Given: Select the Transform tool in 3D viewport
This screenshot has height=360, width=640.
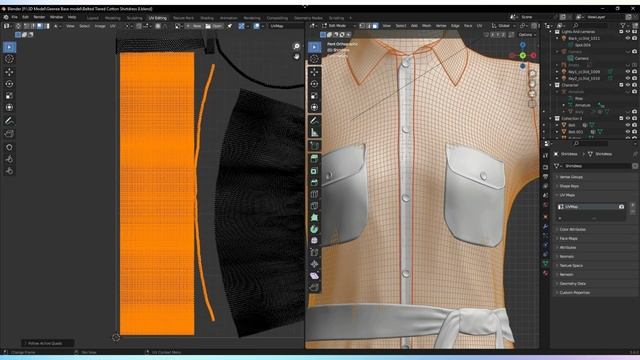Looking at the screenshot, I should pos(314,108).
